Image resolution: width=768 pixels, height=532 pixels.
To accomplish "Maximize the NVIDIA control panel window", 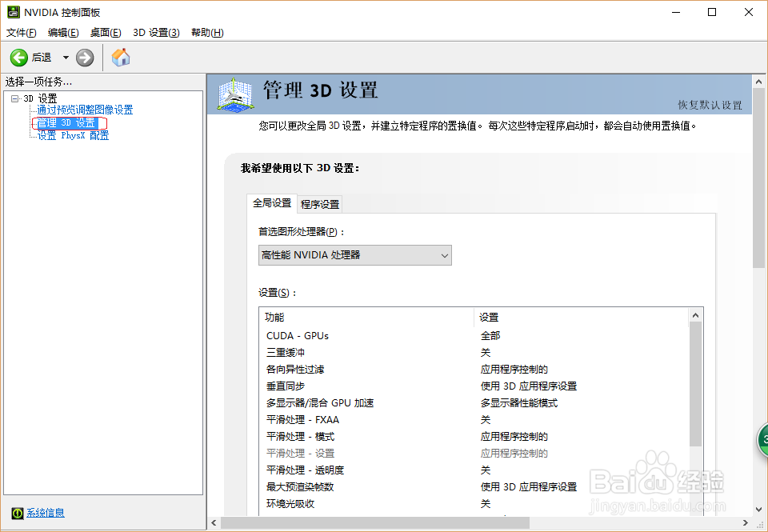I will (x=712, y=12).
